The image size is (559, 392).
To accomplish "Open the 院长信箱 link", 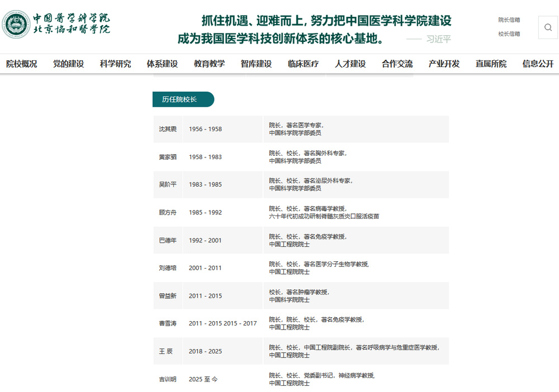I will [x=509, y=20].
